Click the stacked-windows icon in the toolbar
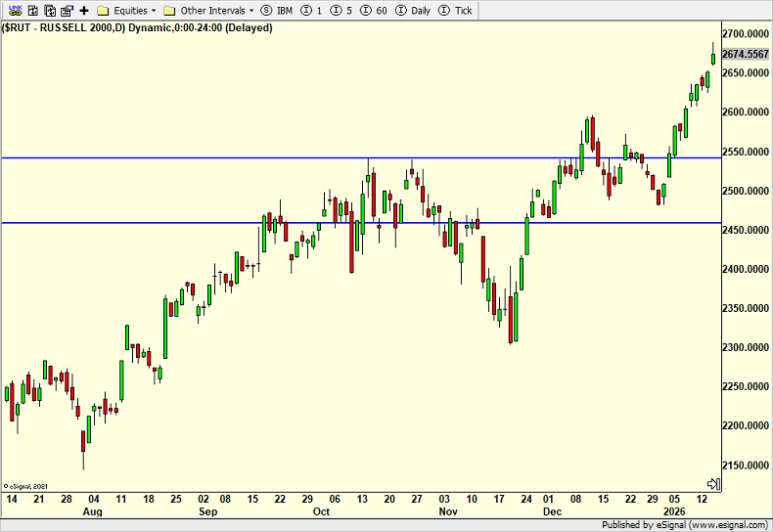The image size is (773, 532). (x=50, y=10)
